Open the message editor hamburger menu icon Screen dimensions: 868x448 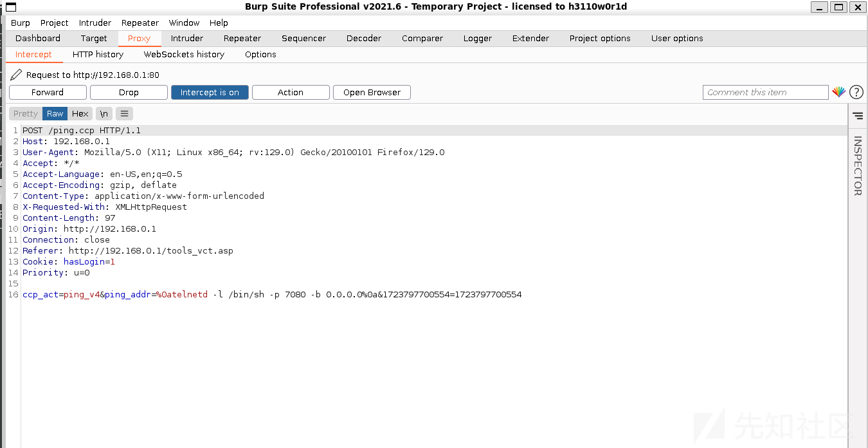125,113
